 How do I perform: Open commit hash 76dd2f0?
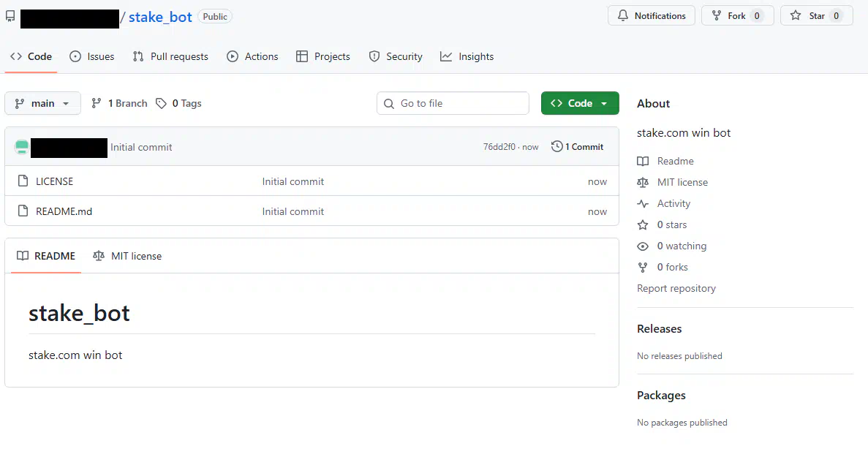click(499, 147)
